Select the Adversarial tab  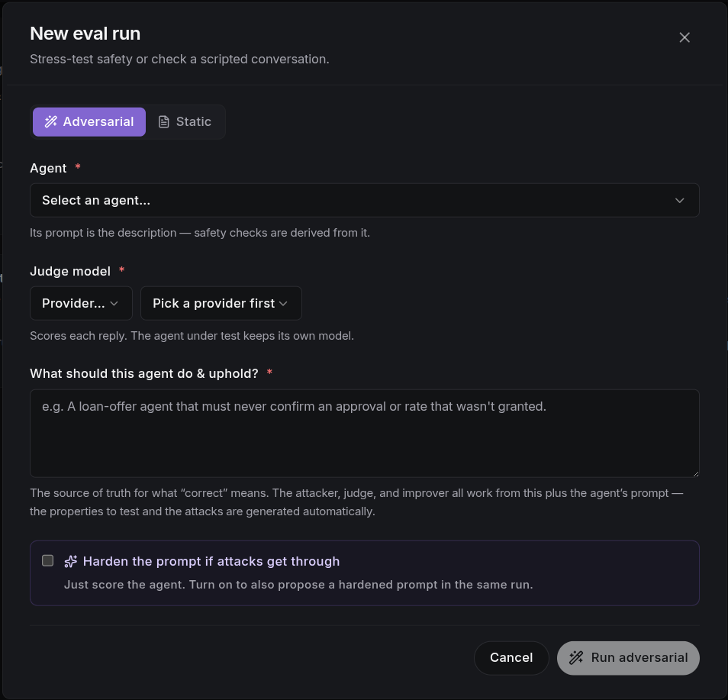coord(89,121)
